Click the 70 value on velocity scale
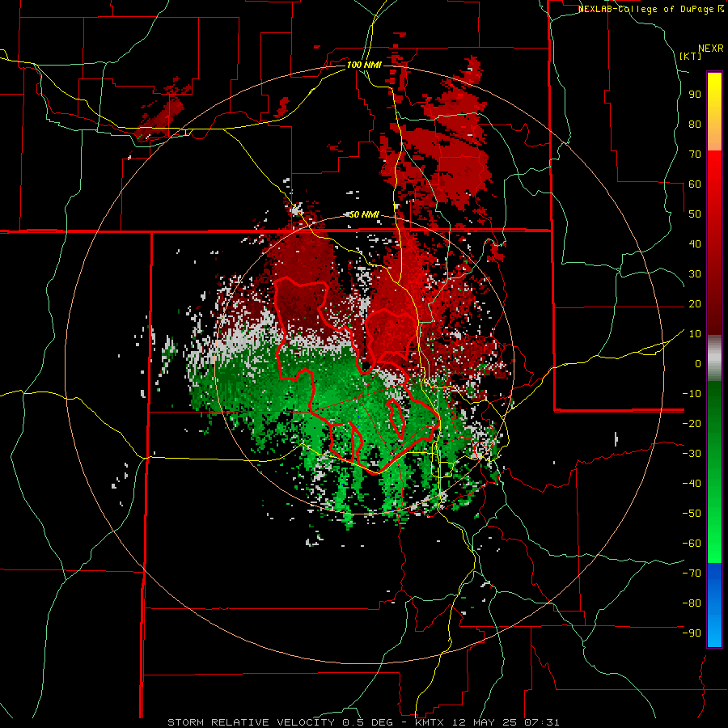728x728 pixels. point(695,154)
